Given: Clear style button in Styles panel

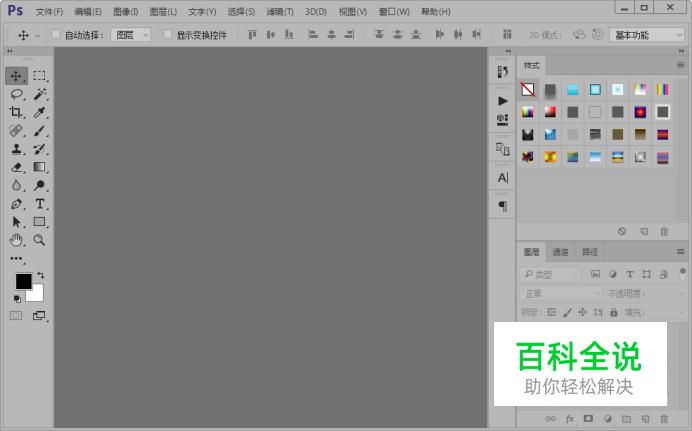Looking at the screenshot, I should coord(622,231).
